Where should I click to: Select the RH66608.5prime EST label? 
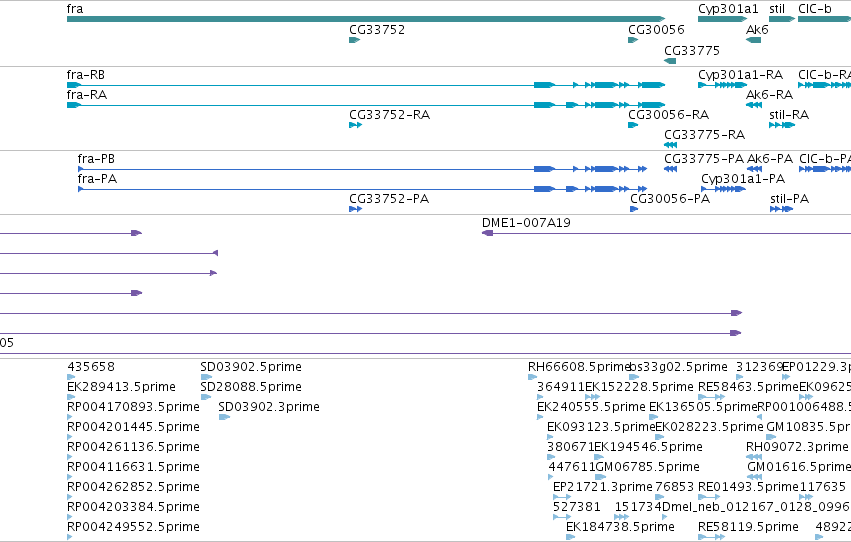coord(579,367)
